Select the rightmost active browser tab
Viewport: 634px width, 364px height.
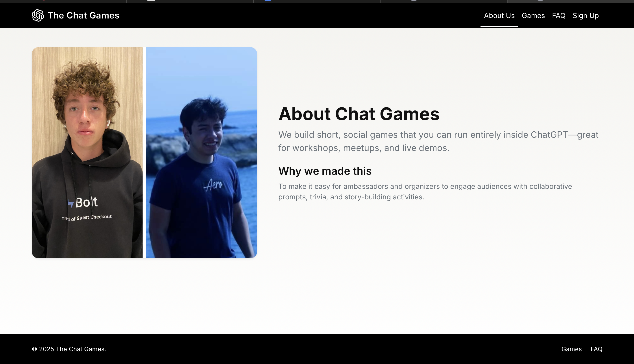571,1
